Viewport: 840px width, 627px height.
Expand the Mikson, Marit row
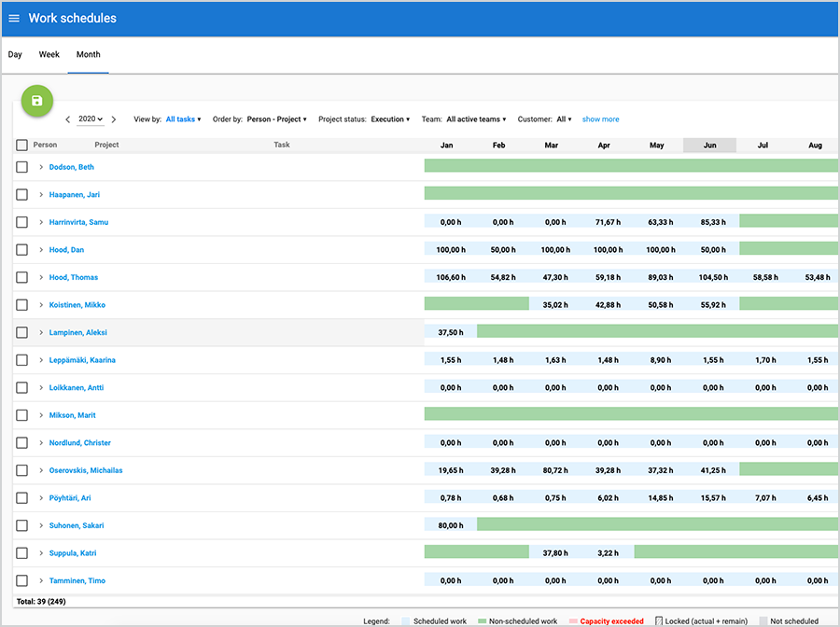click(41, 415)
